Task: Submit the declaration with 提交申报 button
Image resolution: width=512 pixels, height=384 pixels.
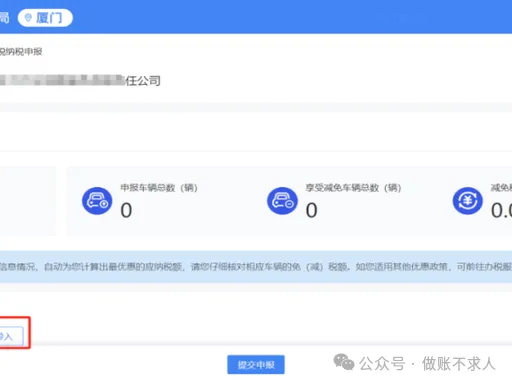Action: coord(256,365)
